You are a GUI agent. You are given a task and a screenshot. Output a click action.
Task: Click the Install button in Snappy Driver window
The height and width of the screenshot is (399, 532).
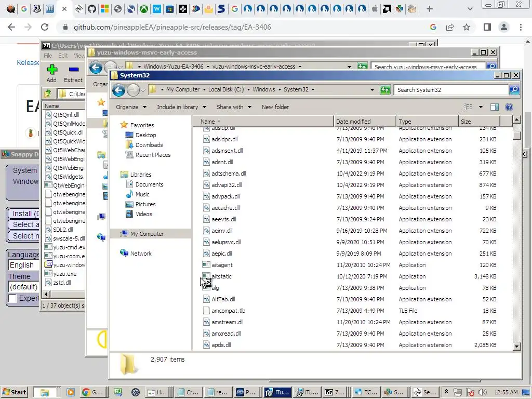coord(23,214)
